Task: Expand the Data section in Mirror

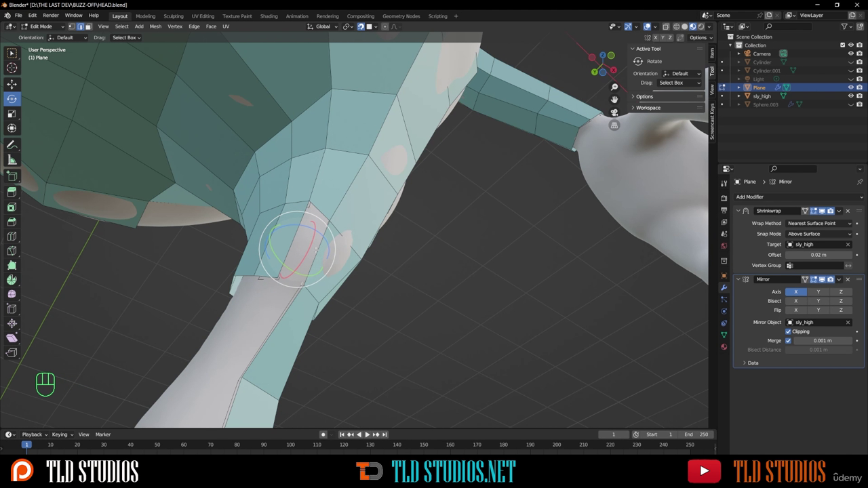Action: click(753, 363)
